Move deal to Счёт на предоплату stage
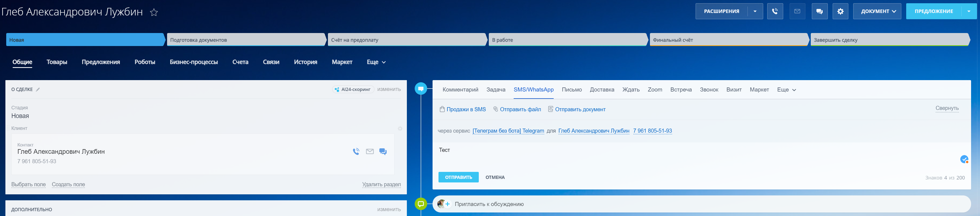The width and height of the screenshot is (980, 216). click(407, 40)
